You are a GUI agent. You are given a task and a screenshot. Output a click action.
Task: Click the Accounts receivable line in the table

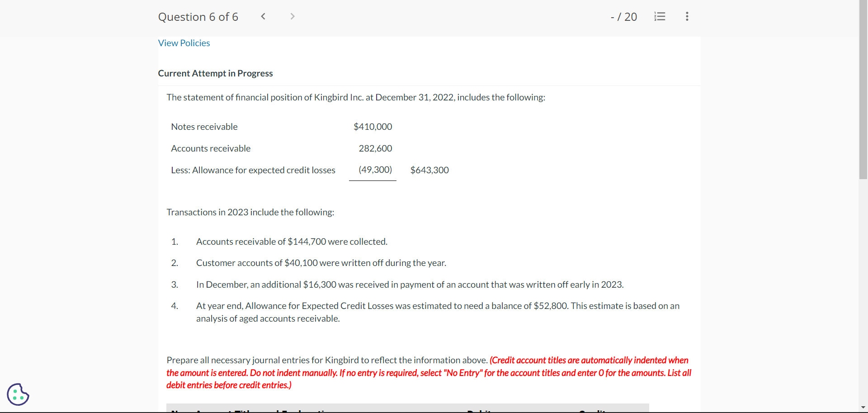[210, 148]
